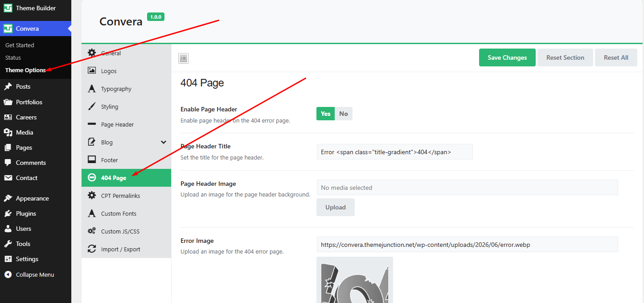Click the Portfolios folder icon
Image resolution: width=644 pixels, height=303 pixels.
point(8,102)
